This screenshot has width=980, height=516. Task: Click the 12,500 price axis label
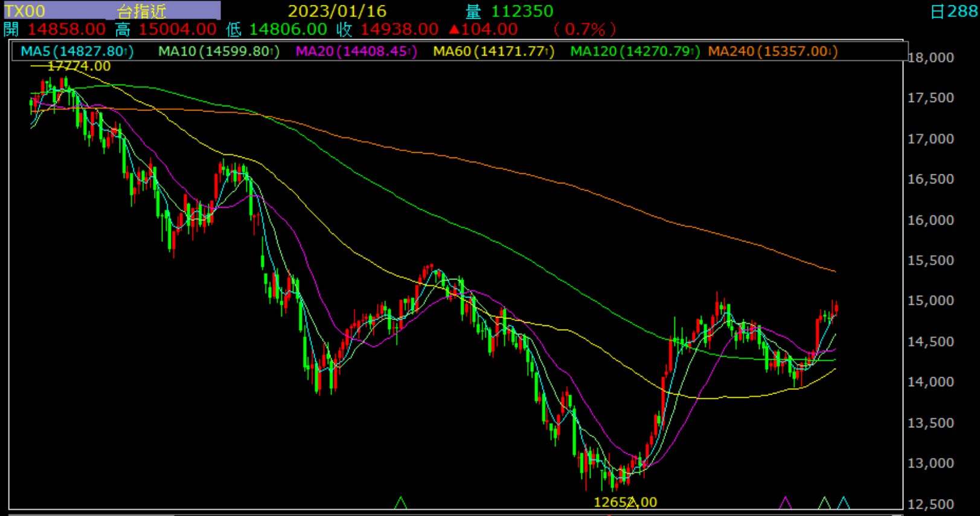tap(930, 504)
